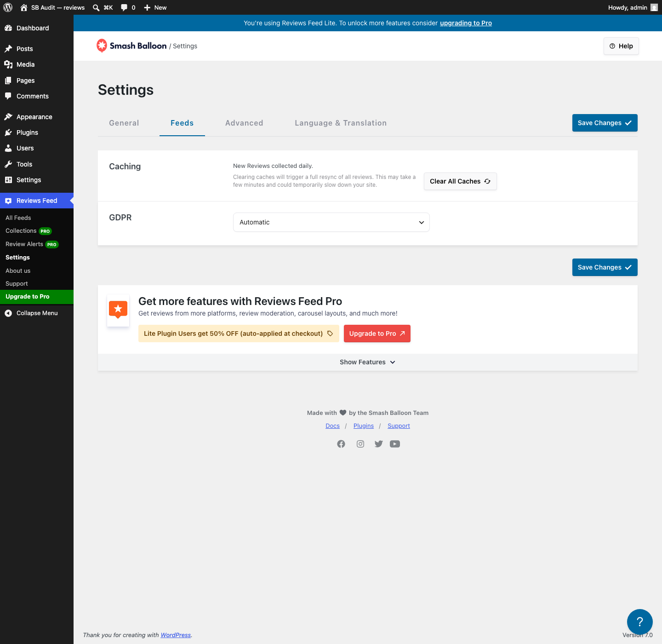Screen dimensions: 662x644
Task: Click the green Upgrade to Pro sidebar item
Action: click(37, 297)
